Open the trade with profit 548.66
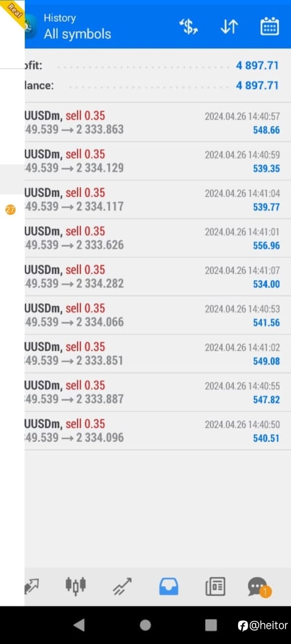This screenshot has height=644, width=291. (x=158, y=122)
